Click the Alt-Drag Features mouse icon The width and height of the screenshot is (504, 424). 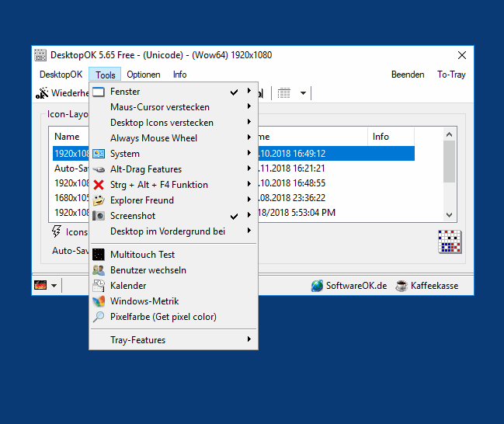tap(99, 169)
